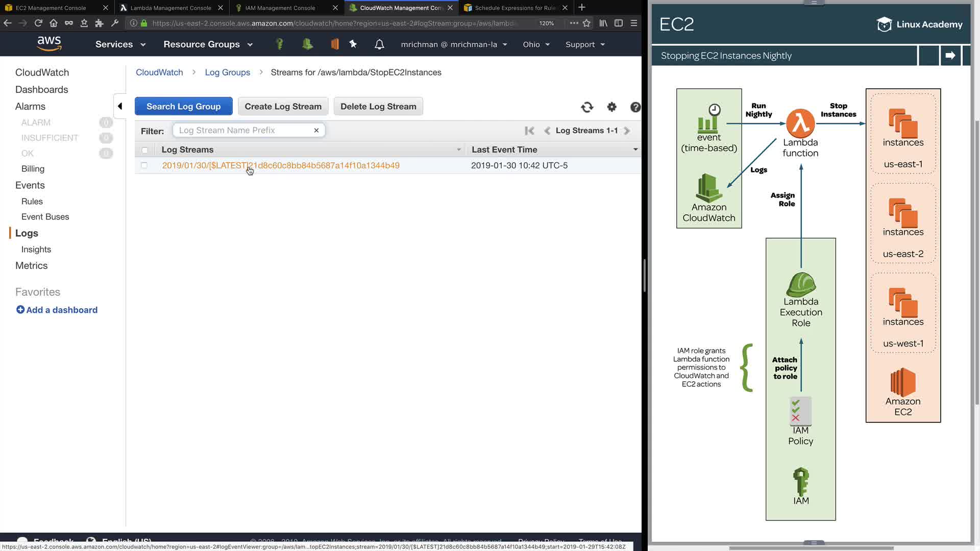Click the pin shortcuts icon in AWS navbar
This screenshot has height=551, width=980.
(x=353, y=44)
